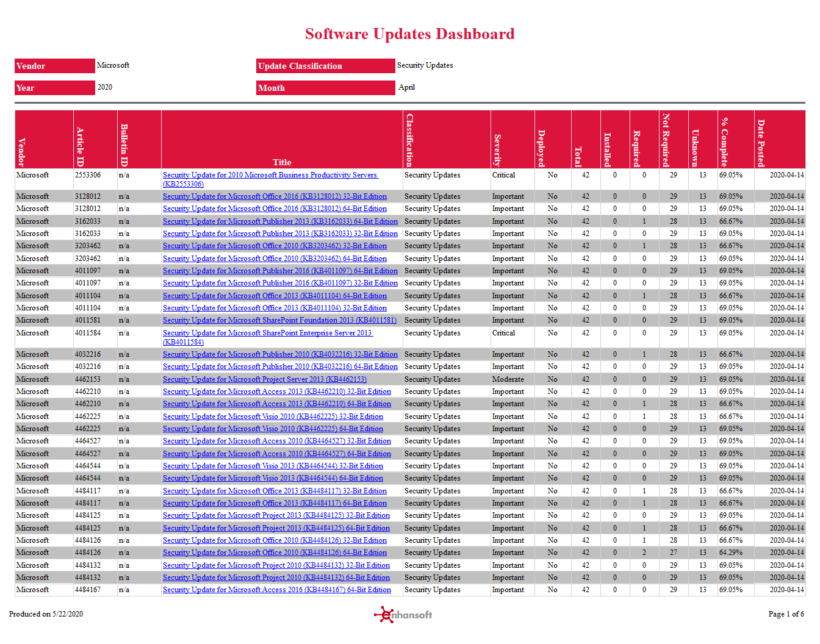Change the Year filter value 2020

(x=54, y=88)
